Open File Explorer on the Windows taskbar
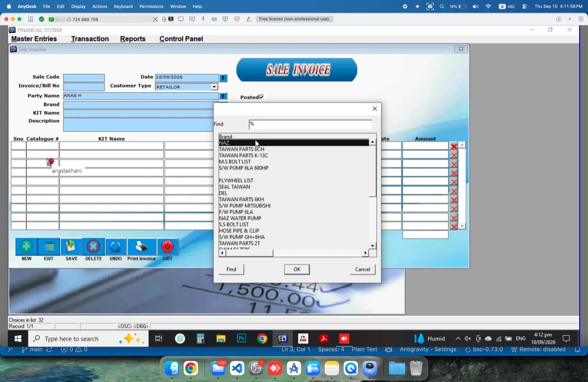Viewport: 588px width, 382px height. 221,338
